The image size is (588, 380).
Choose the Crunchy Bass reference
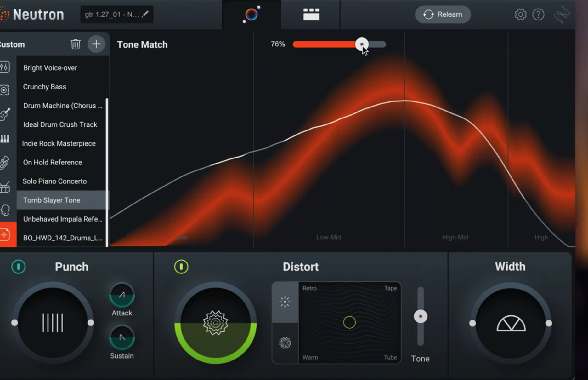coord(62,87)
